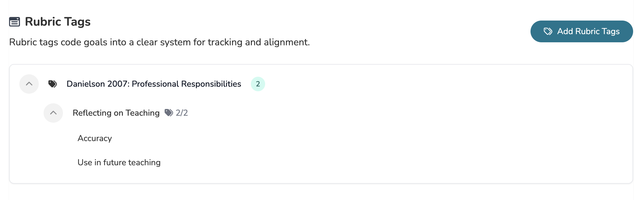This screenshot has width=644, height=200.
Task: Select the Reflecting on Teaching label
Action: 116,113
